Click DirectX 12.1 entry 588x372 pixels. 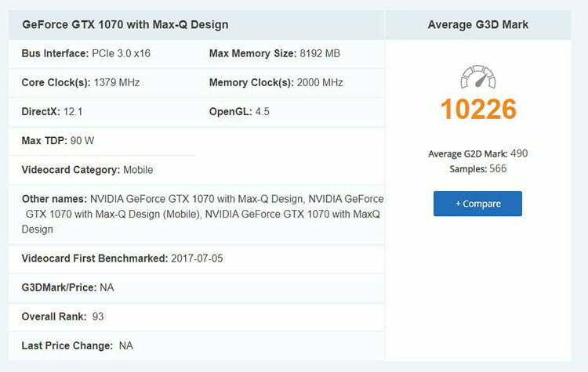coord(52,112)
